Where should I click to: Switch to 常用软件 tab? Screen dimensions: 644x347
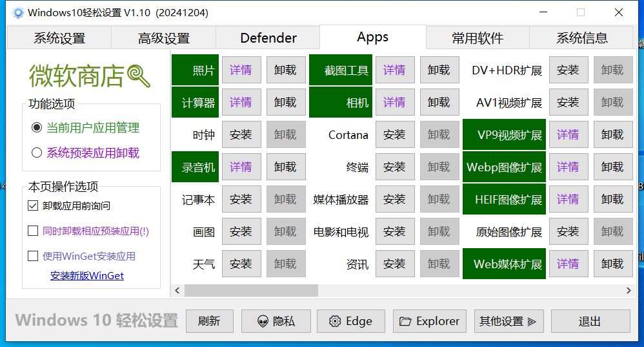(x=478, y=38)
